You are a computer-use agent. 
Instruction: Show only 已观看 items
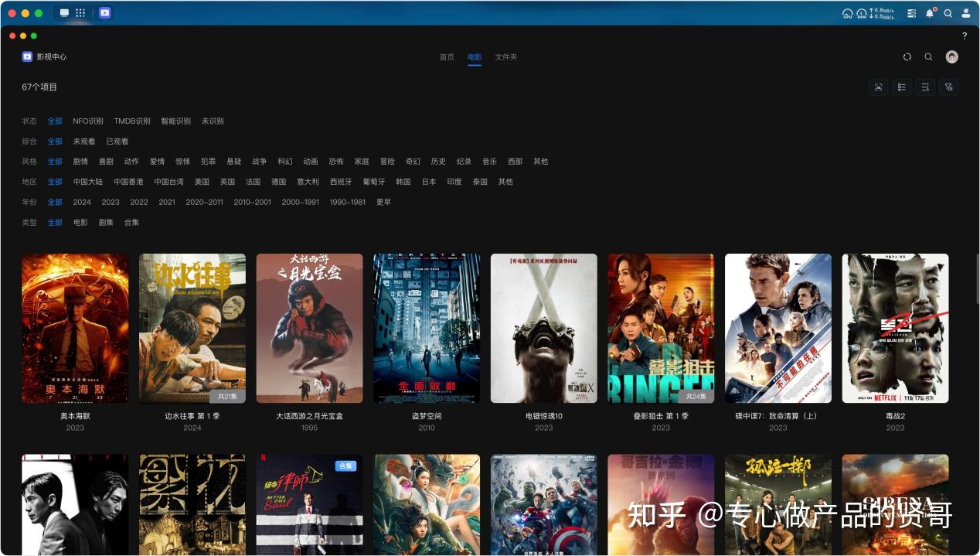(117, 142)
